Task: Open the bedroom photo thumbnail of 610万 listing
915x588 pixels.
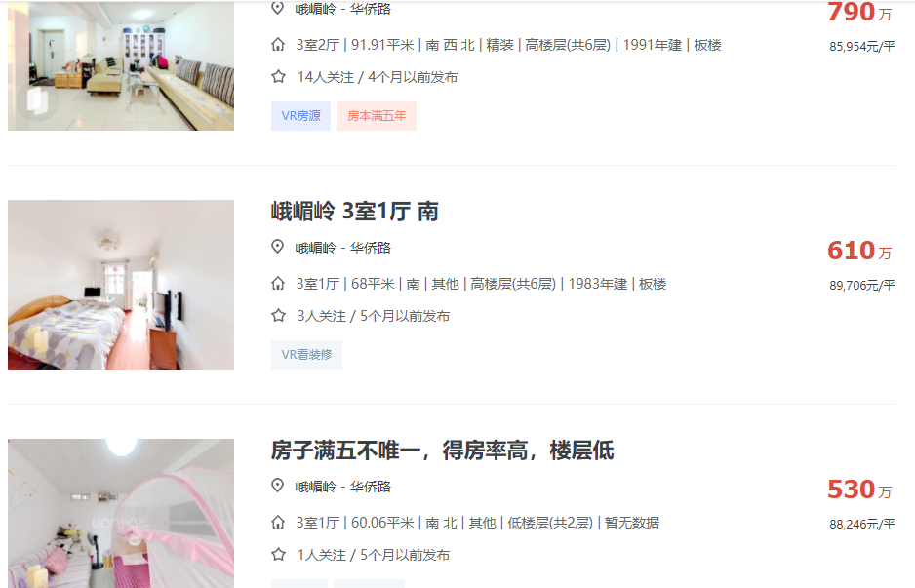Action: click(x=121, y=285)
